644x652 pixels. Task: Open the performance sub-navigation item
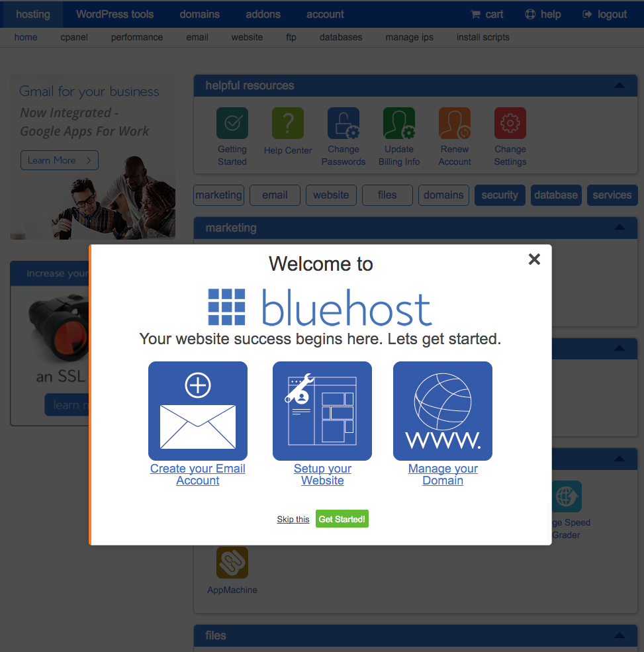(x=137, y=38)
